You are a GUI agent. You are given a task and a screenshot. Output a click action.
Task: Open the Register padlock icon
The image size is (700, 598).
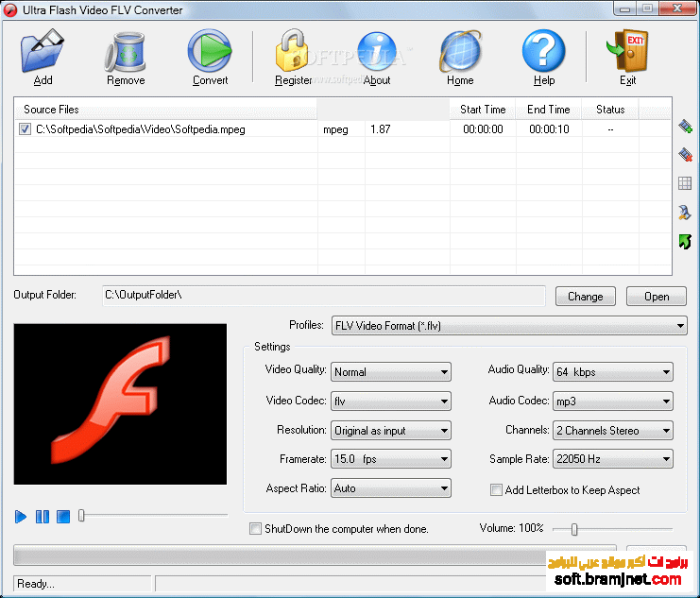(293, 50)
